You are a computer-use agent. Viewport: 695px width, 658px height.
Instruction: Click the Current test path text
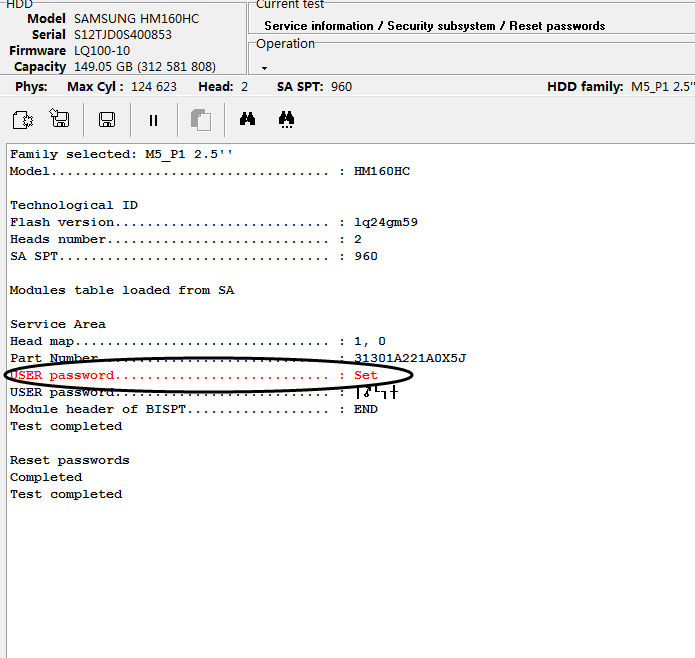coord(434,26)
